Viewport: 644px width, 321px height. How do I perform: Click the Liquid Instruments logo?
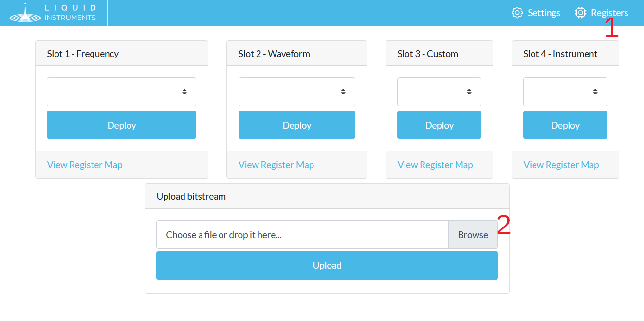tap(53, 13)
